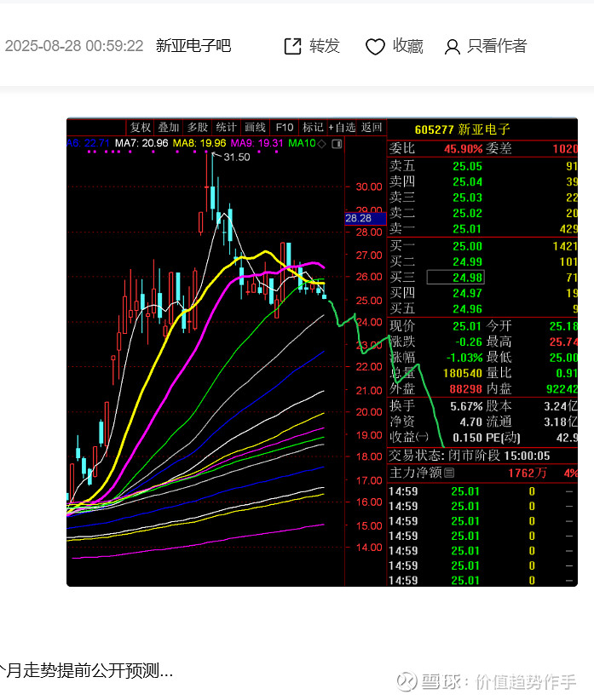Screen dimensions: 594x700
Task: Click the 外盘 88298 value
Action: click(x=466, y=389)
